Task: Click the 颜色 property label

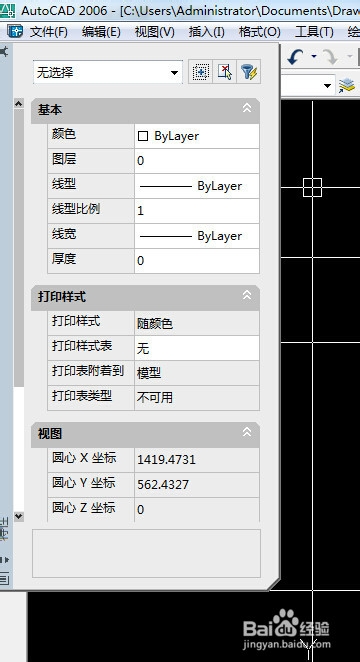Action: pyautogui.click(x=64, y=134)
